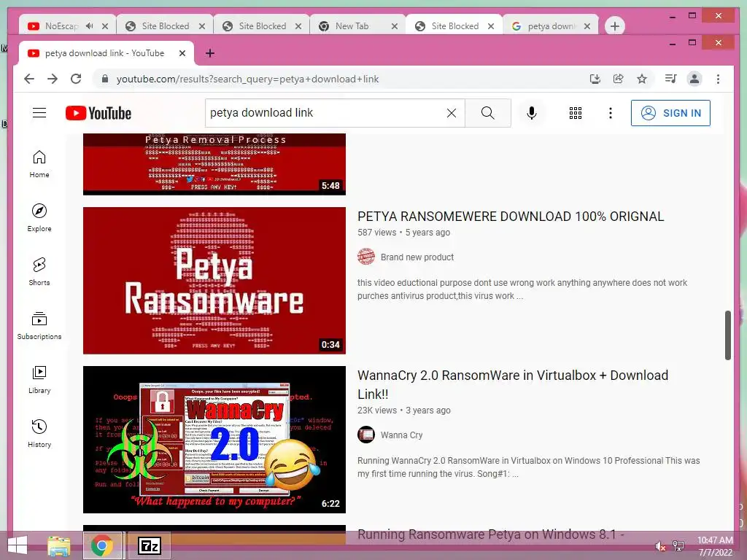Screen dimensions: 747x560
Task: Open the WannaCry 2.0 video thumbnail
Action: 214,440
